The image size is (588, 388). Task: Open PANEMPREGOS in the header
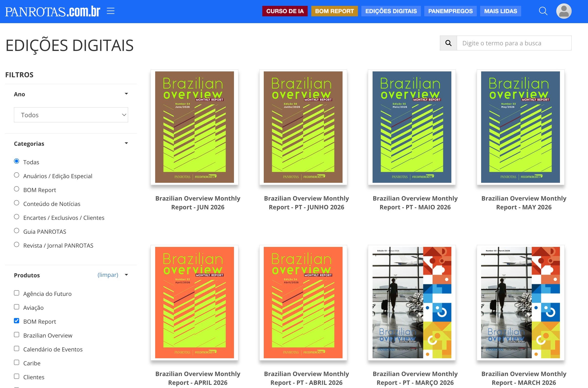click(450, 11)
